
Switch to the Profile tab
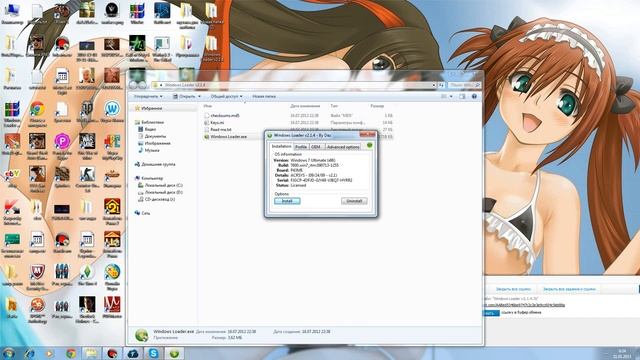301,147
